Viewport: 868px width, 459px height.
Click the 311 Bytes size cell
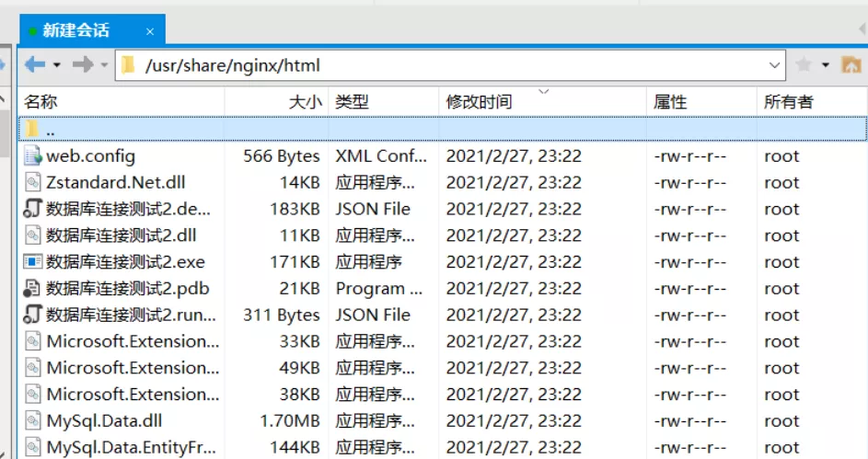pyautogui.click(x=282, y=315)
